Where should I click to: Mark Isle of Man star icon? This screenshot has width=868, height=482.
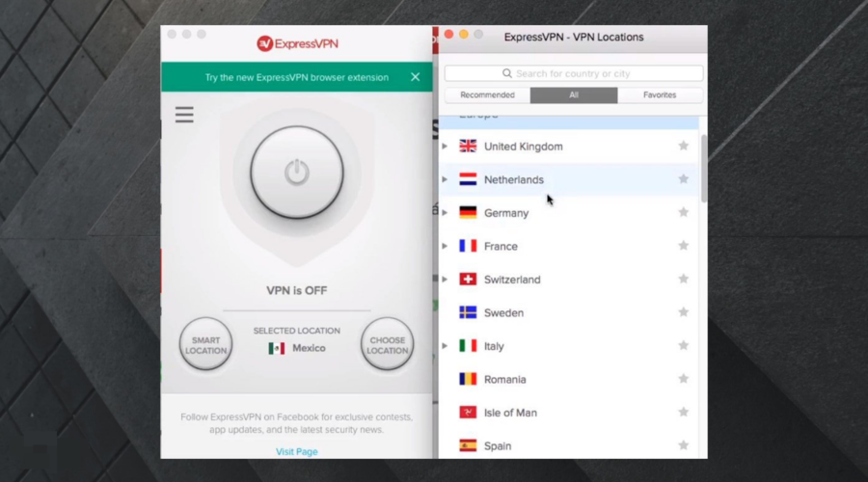click(683, 412)
